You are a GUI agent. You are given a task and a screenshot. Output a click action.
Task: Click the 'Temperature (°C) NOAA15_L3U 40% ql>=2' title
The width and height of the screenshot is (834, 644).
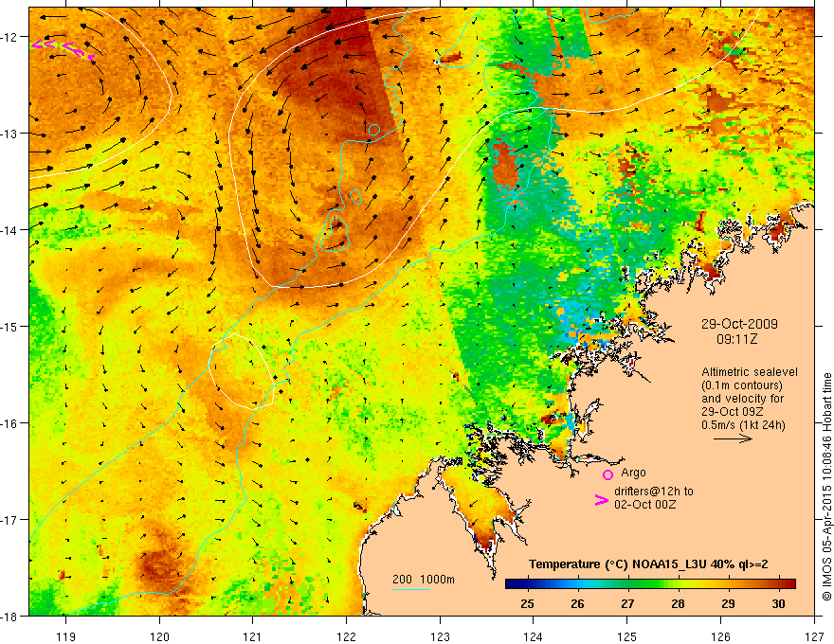pos(648,564)
